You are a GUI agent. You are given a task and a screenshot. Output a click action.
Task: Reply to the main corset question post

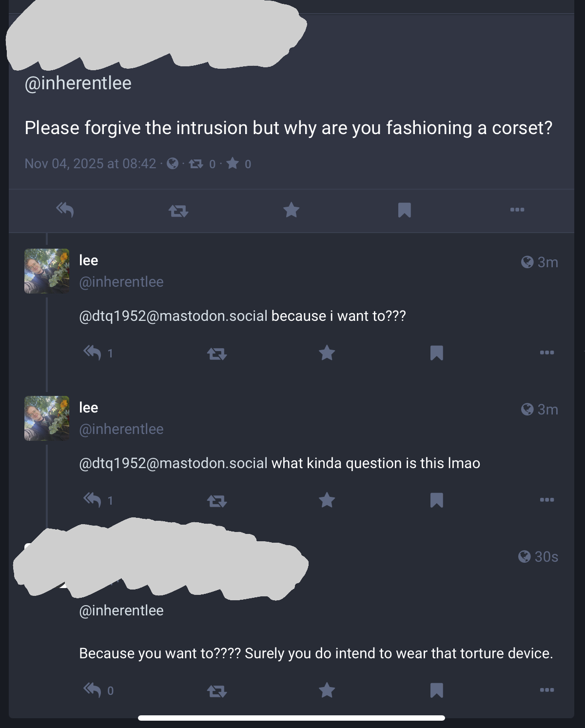click(x=65, y=210)
